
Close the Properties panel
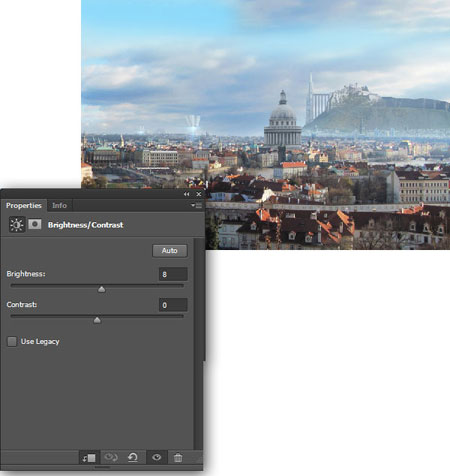(x=199, y=194)
